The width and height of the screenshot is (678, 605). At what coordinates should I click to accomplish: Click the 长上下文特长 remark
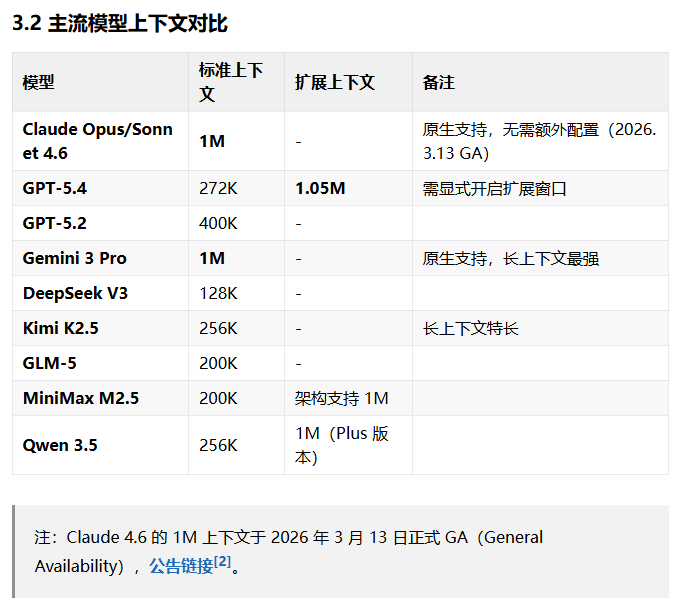coord(470,328)
